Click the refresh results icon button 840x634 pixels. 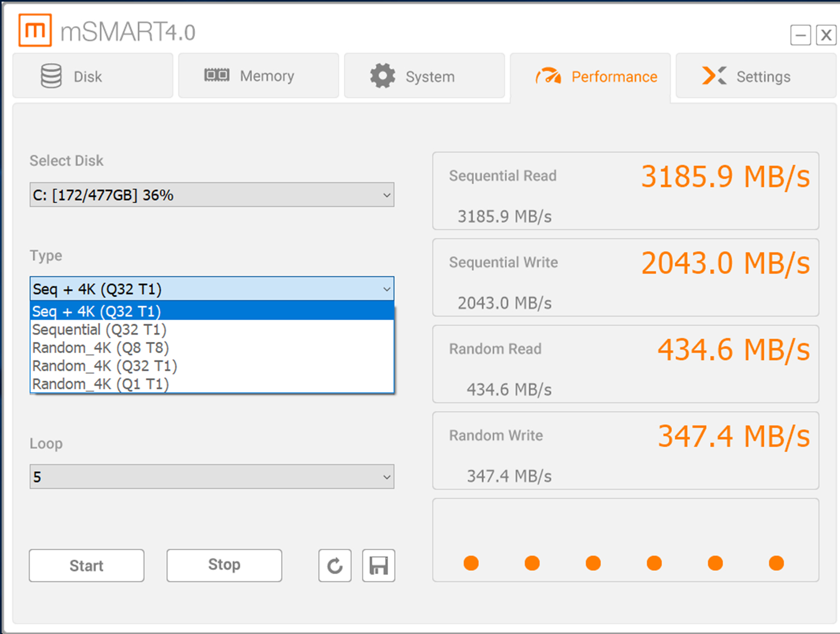(x=335, y=565)
